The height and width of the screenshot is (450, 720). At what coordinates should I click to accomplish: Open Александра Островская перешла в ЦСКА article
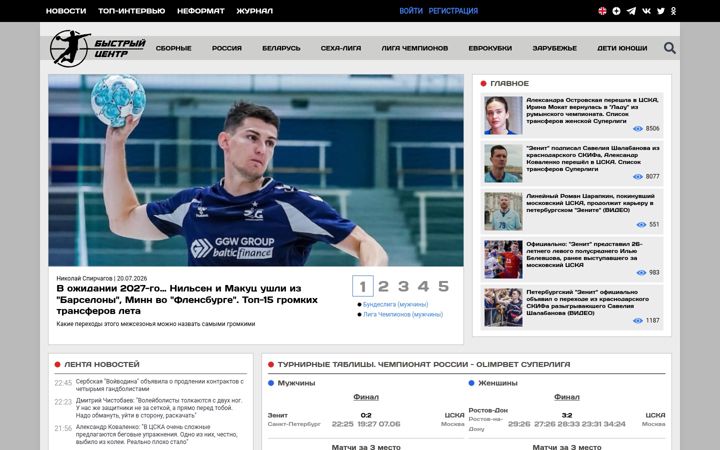pyautogui.click(x=592, y=110)
